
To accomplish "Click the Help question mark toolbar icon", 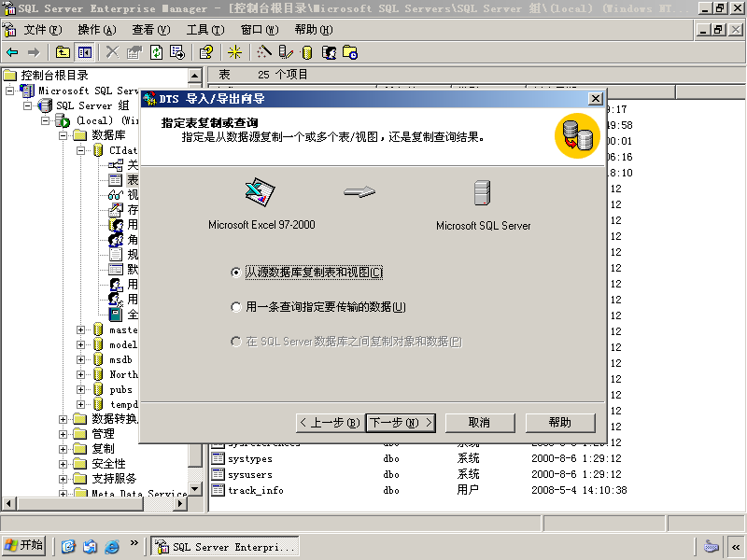I will [x=206, y=52].
